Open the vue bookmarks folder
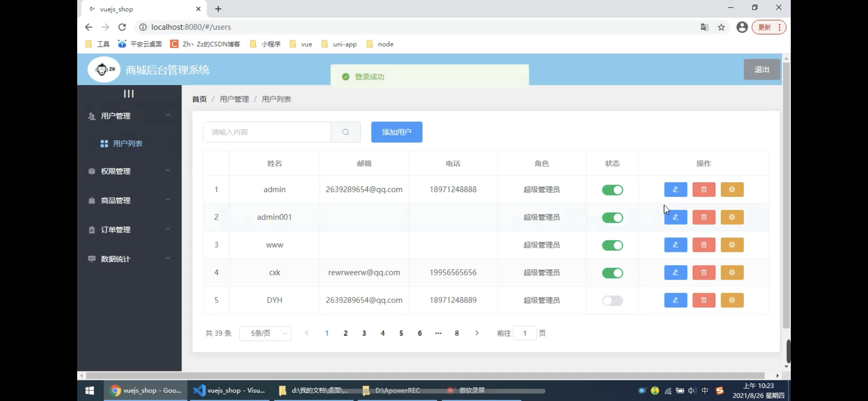The image size is (868, 401). click(x=301, y=44)
